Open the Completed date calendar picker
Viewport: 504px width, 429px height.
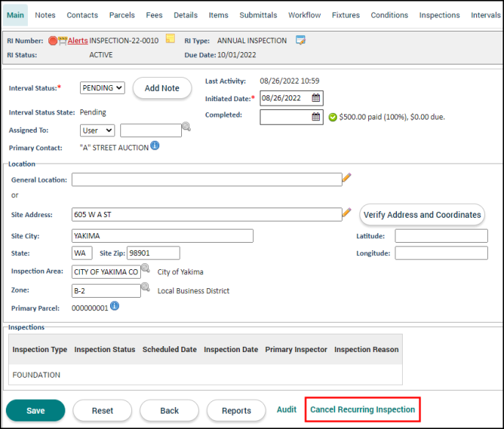(316, 117)
